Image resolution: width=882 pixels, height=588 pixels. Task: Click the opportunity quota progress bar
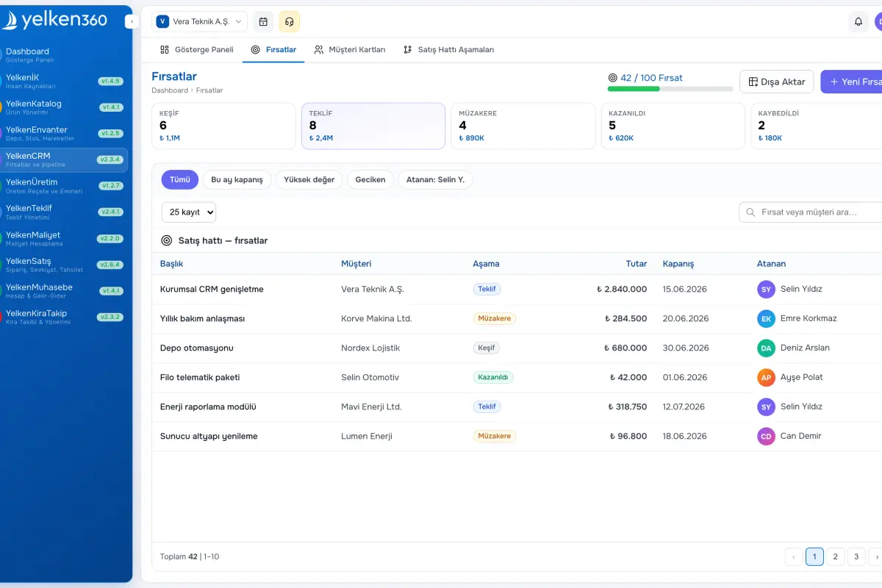[670, 89]
